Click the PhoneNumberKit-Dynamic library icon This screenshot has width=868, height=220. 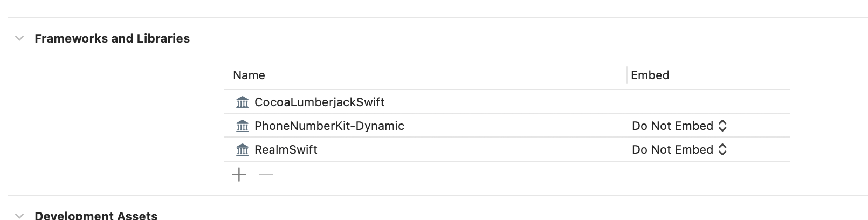(x=243, y=126)
